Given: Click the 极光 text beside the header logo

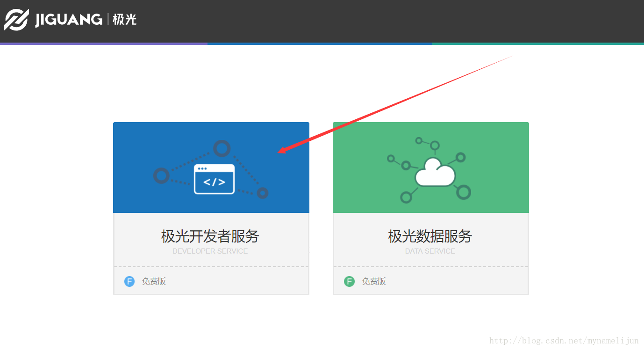Looking at the screenshot, I should click(x=124, y=20).
